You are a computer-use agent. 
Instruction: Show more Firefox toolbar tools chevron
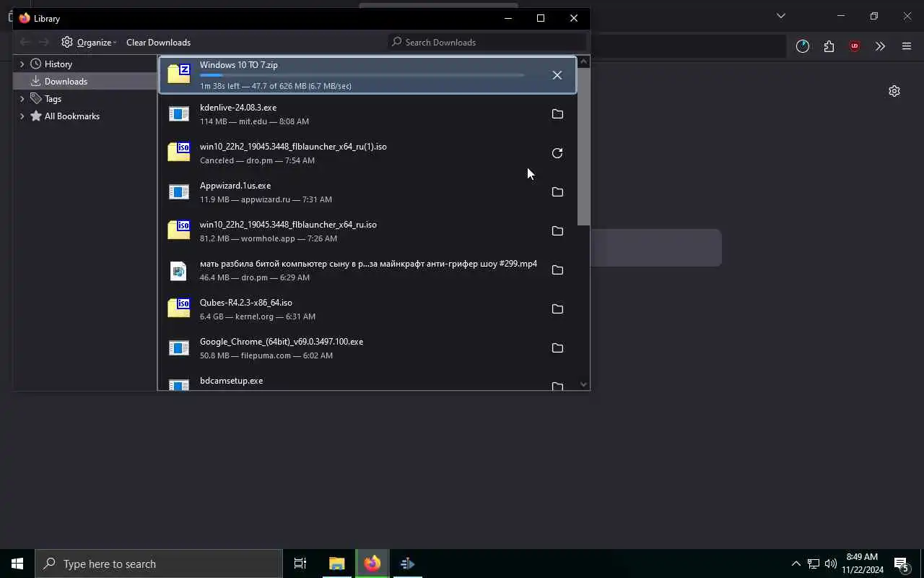[x=880, y=46]
